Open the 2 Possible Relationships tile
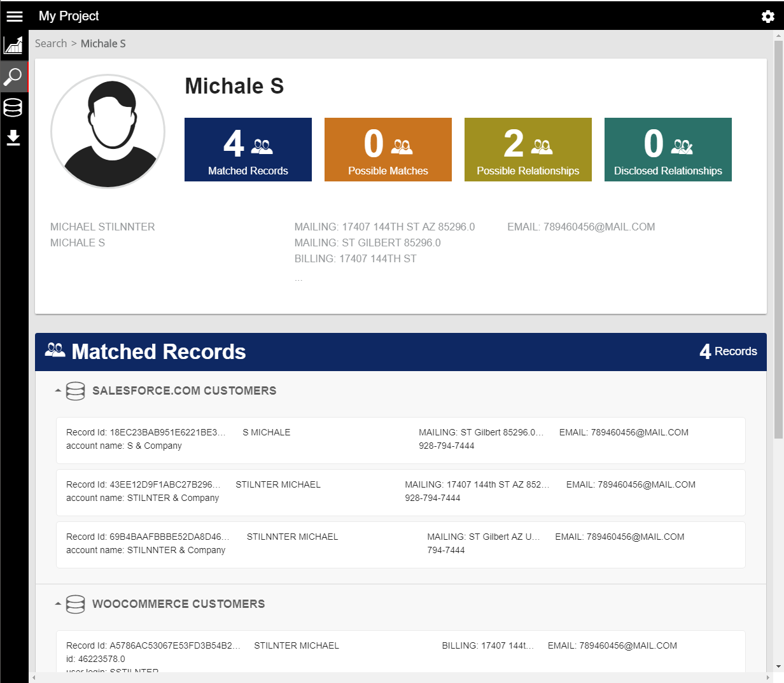 tap(528, 150)
